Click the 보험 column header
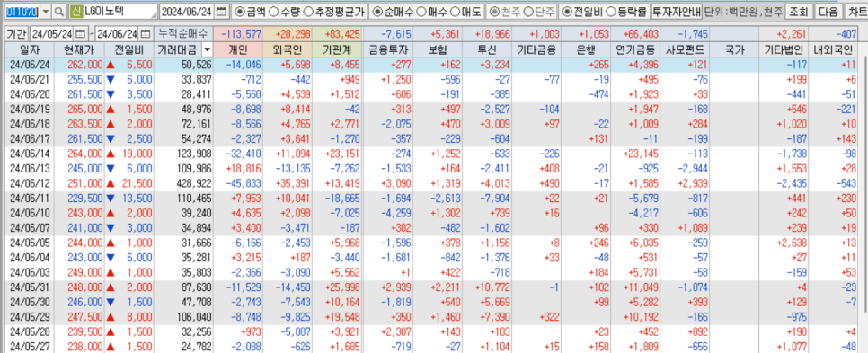Screen dimensions: 868x353 (x=438, y=49)
